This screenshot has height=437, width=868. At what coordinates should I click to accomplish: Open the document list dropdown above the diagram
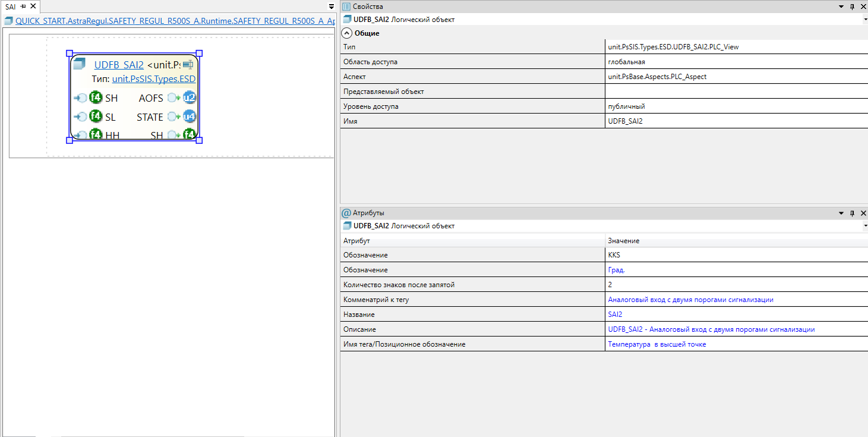coord(332,7)
